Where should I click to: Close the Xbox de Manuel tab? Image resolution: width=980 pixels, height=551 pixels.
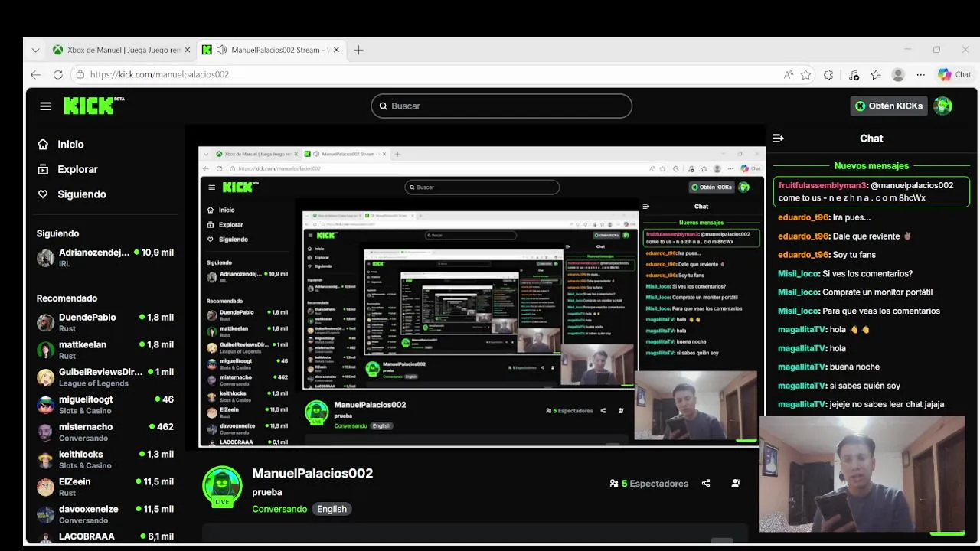tap(187, 50)
